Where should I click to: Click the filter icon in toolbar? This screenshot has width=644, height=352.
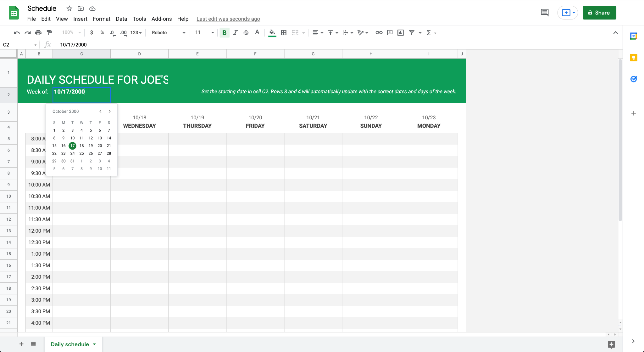[412, 32]
